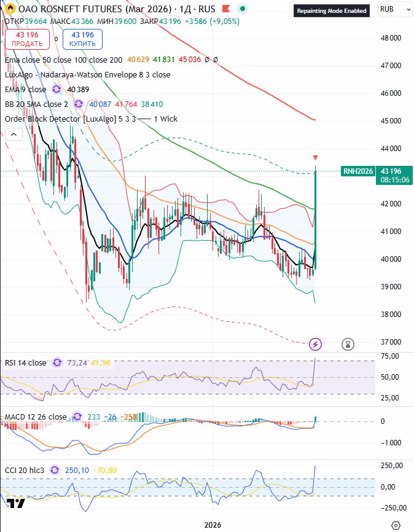Click the TradingView logo
This screenshot has height=532, width=414.
tap(15, 504)
